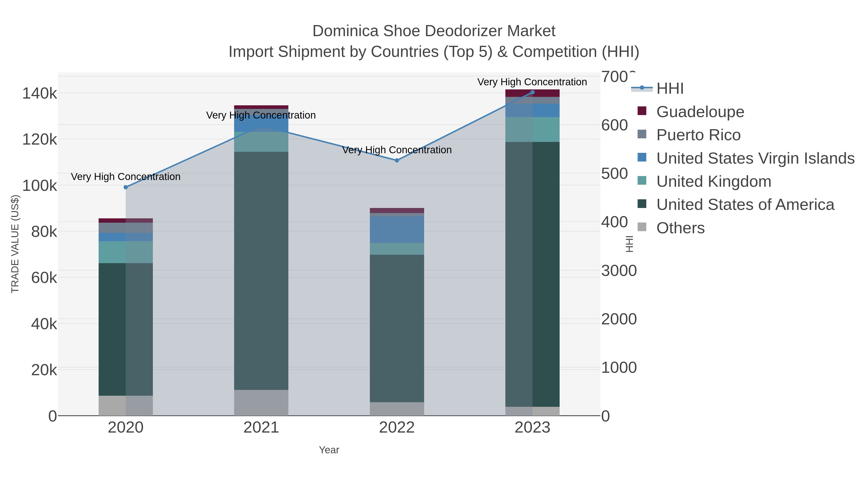This screenshot has width=868, height=488.
Task: Click the United States of America dark green swatch
Action: [642, 204]
